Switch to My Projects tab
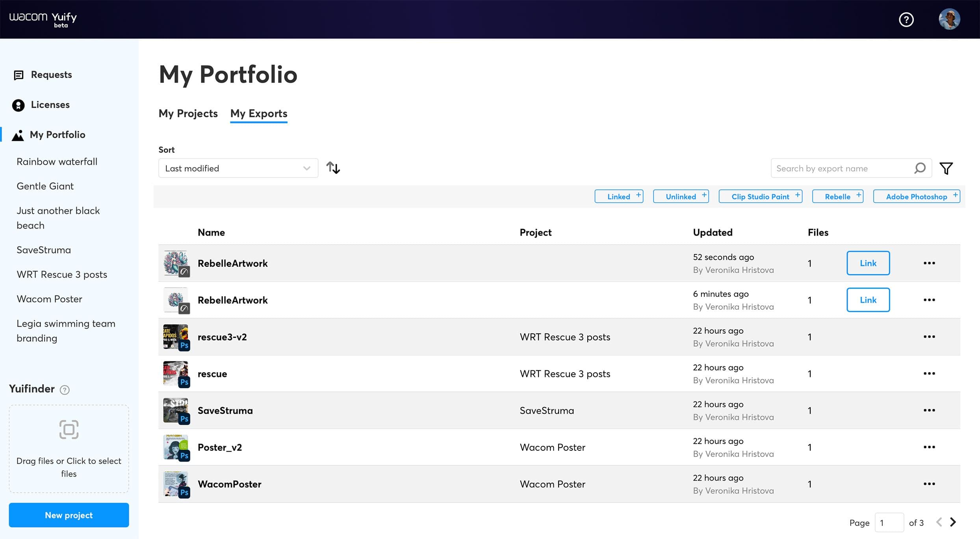Viewport: 980px width, 539px height. click(188, 113)
